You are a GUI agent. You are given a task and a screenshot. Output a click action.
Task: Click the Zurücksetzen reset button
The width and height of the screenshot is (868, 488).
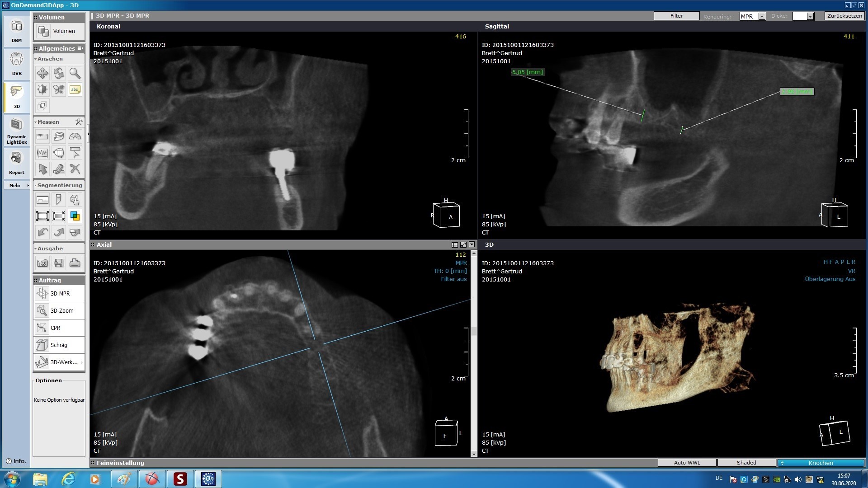(x=844, y=16)
